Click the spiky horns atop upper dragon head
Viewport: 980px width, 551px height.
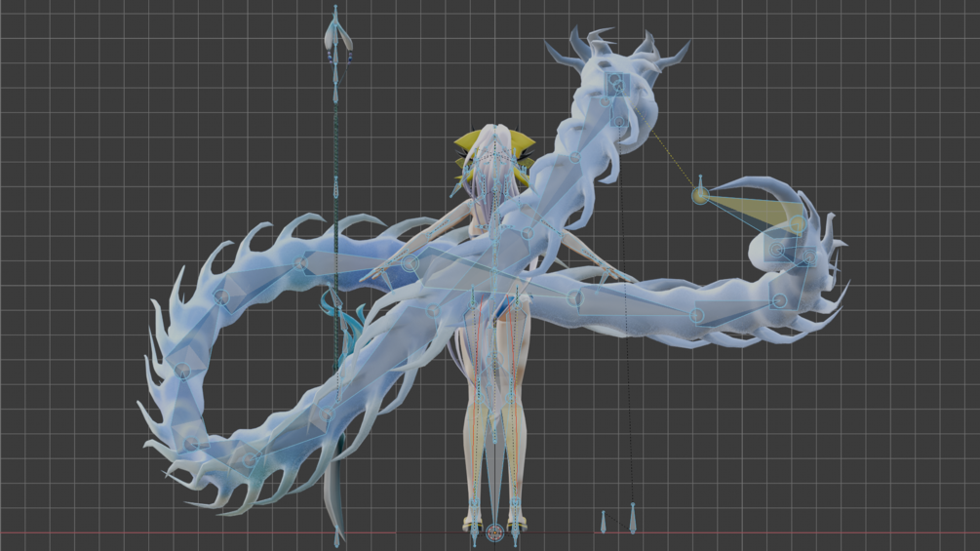tap(615, 46)
